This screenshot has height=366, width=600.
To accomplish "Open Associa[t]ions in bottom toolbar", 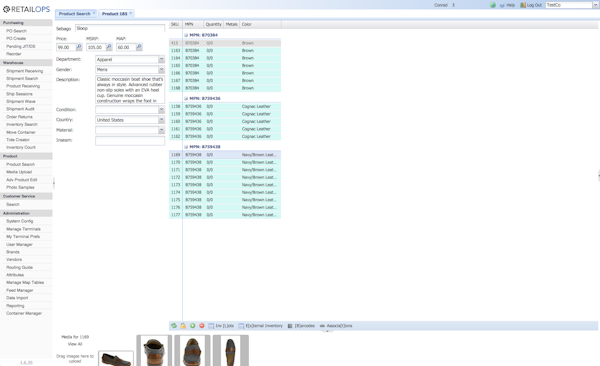I will (x=336, y=325).
